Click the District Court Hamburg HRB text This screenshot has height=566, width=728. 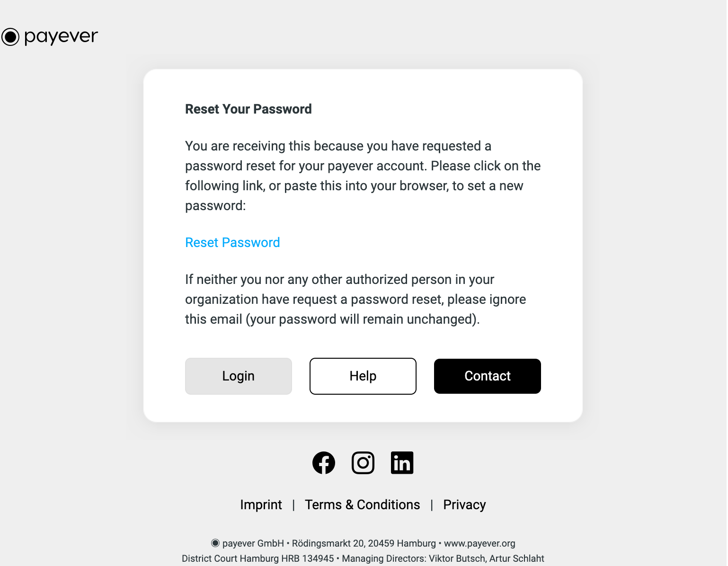(x=258, y=558)
